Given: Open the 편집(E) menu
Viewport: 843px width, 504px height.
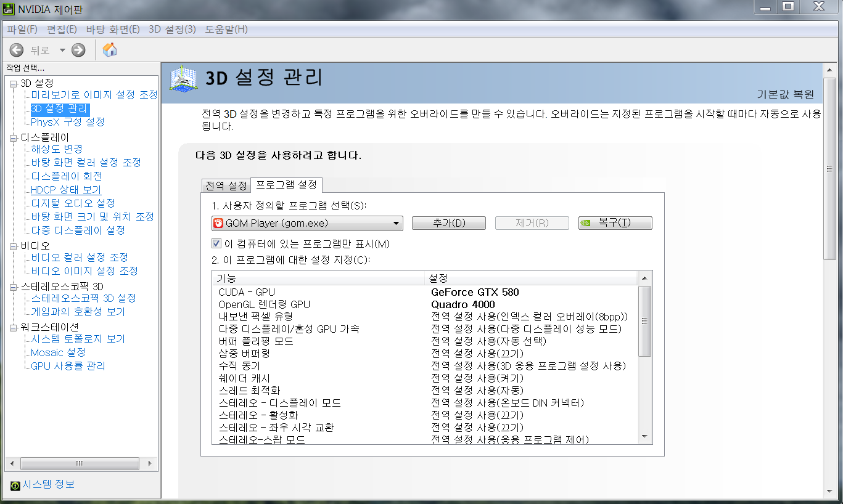Looking at the screenshot, I should pos(62,30).
